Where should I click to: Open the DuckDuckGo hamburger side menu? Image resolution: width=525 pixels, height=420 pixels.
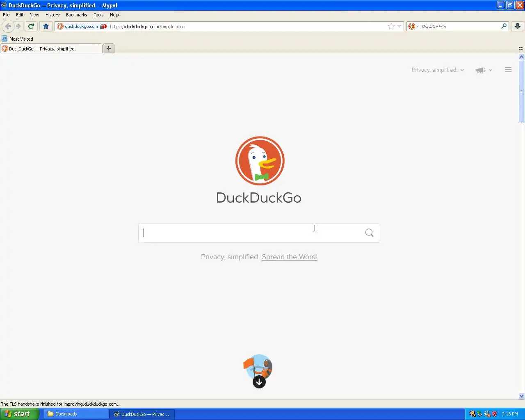pos(508,70)
